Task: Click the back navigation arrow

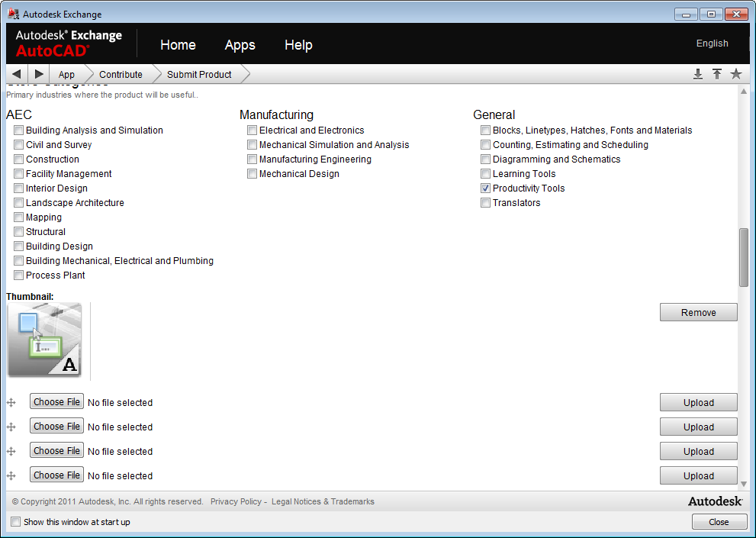Action: (x=17, y=74)
